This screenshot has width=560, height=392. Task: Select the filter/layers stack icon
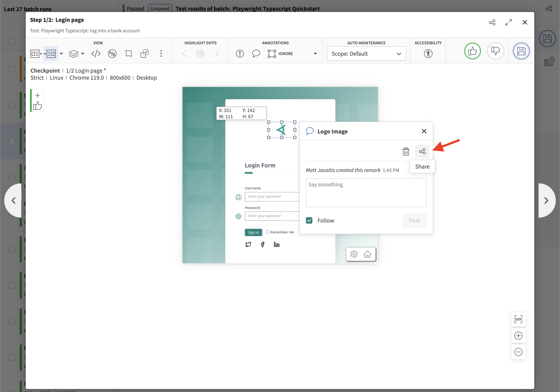pyautogui.click(x=75, y=53)
